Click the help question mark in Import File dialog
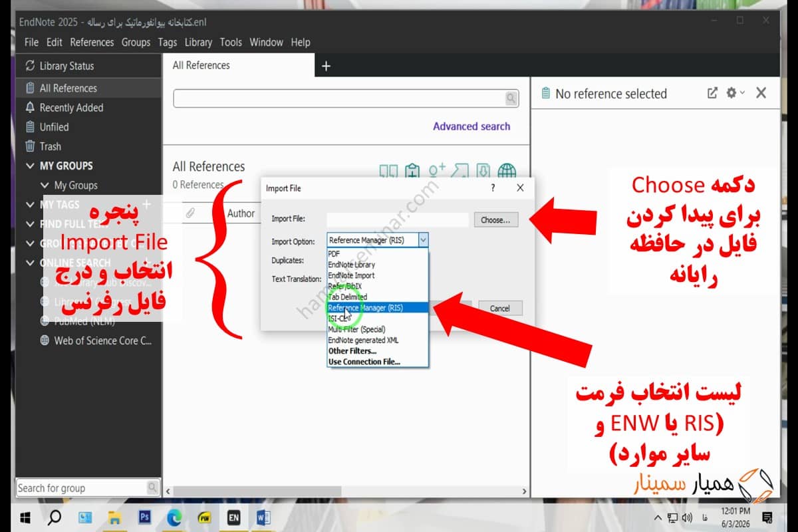Viewport: 798px width, 532px height. [493, 188]
